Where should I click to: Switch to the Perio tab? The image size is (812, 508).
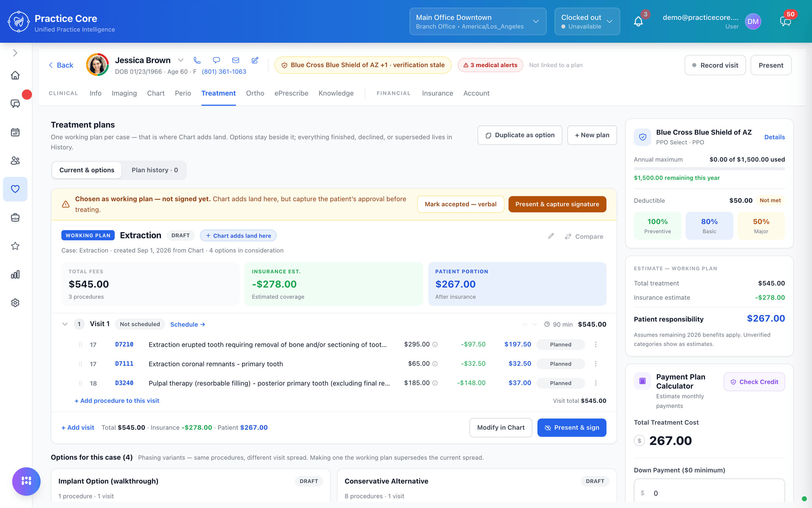tap(183, 93)
